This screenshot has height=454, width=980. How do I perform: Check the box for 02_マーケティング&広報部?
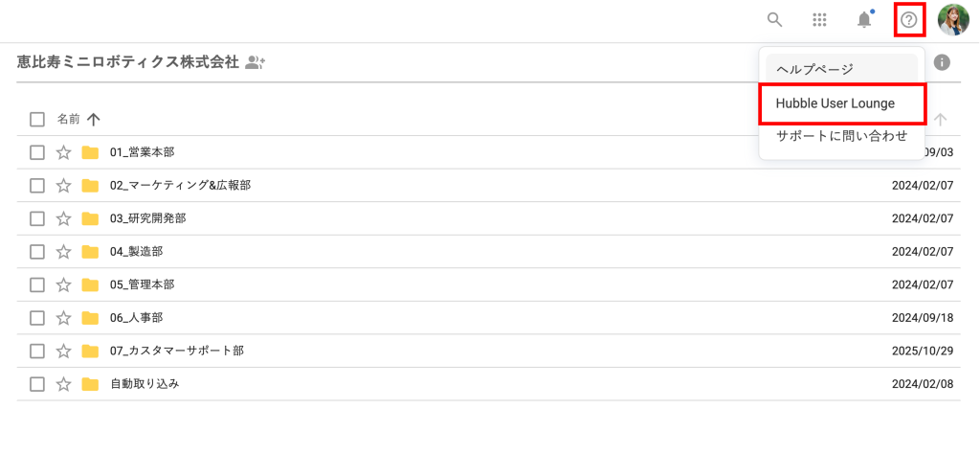pos(37,186)
